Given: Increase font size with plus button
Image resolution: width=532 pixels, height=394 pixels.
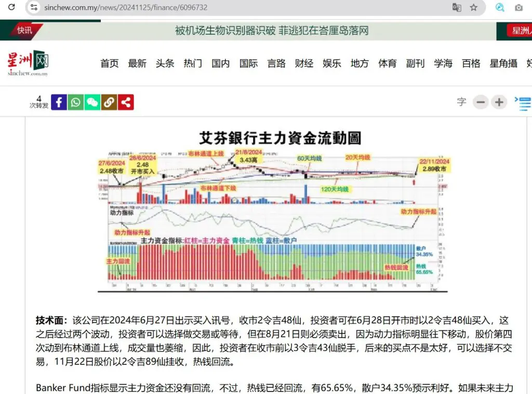Looking at the screenshot, I should tap(499, 102).
